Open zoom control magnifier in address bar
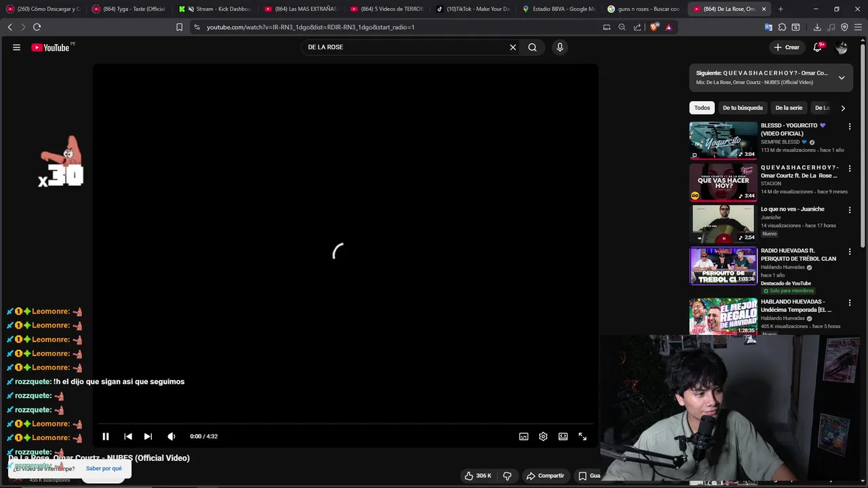The width and height of the screenshot is (868, 488). [622, 27]
